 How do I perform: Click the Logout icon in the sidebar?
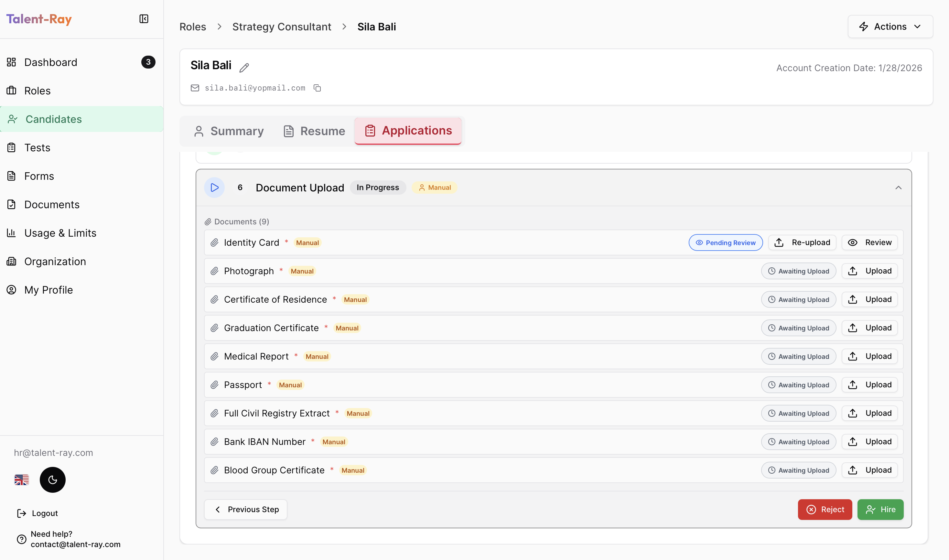(22, 513)
